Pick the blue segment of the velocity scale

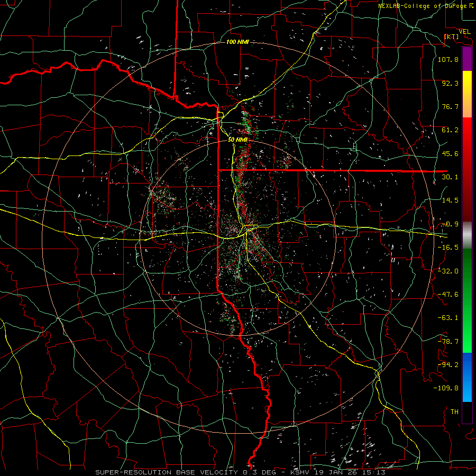tap(467, 377)
